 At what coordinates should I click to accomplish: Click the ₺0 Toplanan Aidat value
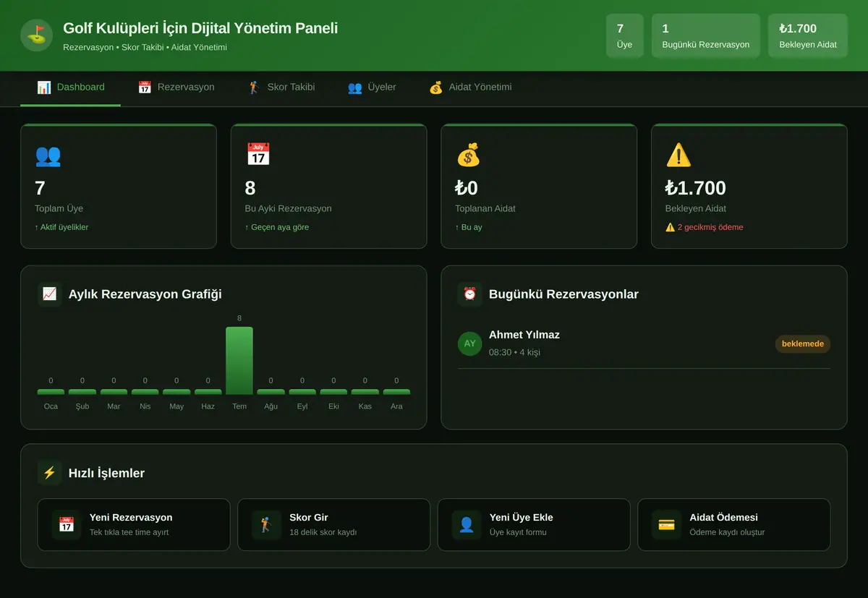pos(467,188)
